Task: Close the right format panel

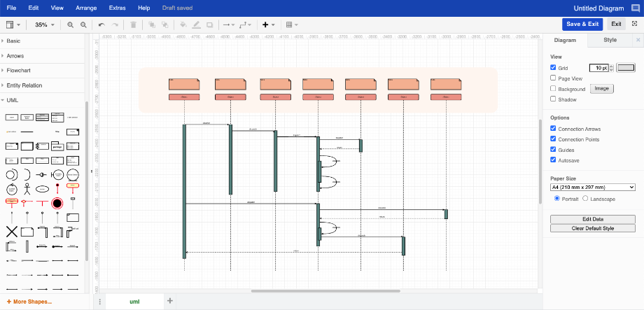Action: click(638, 41)
